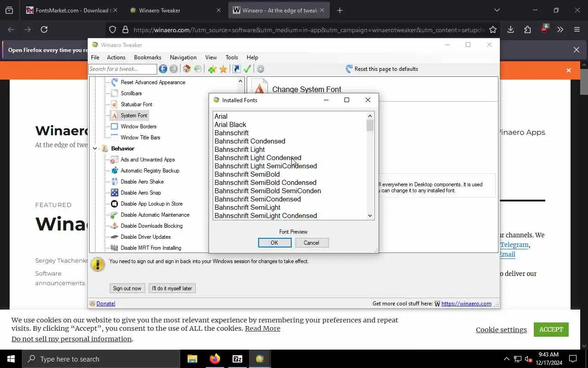Select Automatic Registry Backup item
588x368 pixels.
pyautogui.click(x=150, y=171)
